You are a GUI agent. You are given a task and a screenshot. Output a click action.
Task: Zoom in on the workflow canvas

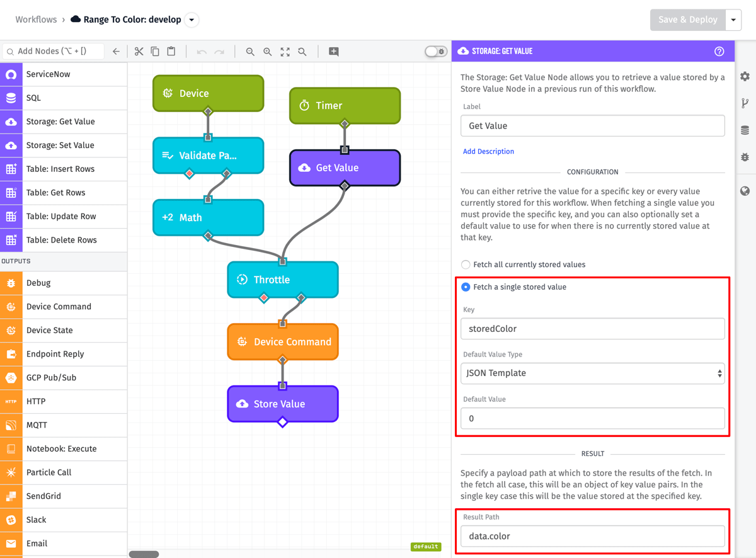(x=268, y=52)
